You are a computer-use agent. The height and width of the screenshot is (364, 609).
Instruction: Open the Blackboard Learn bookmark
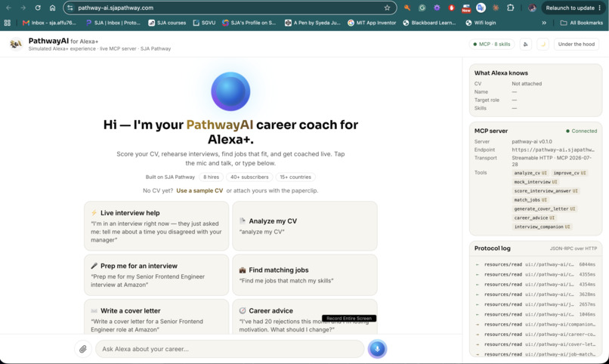(x=429, y=23)
